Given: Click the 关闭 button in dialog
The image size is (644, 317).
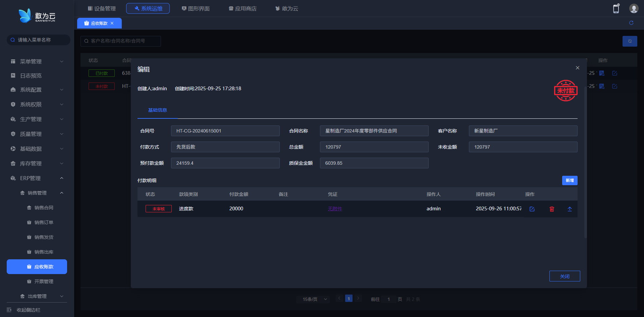Looking at the screenshot, I should tap(565, 276).
